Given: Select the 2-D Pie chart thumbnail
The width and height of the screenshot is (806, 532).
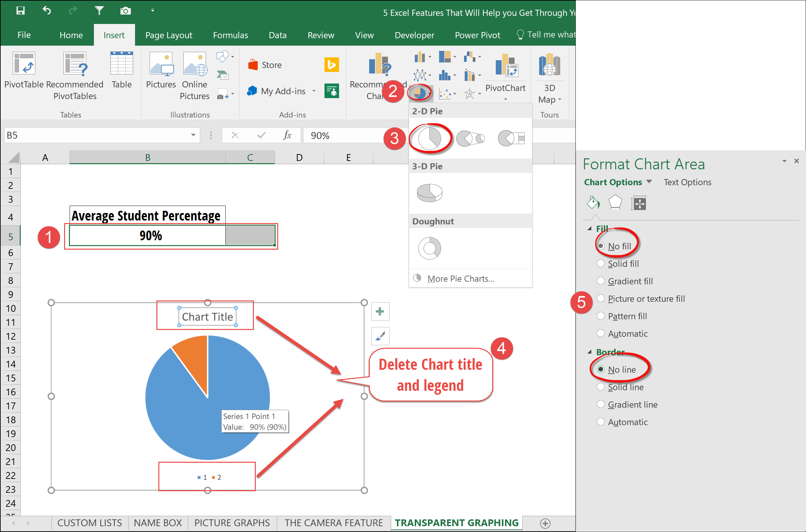Looking at the screenshot, I should pyautogui.click(x=429, y=138).
